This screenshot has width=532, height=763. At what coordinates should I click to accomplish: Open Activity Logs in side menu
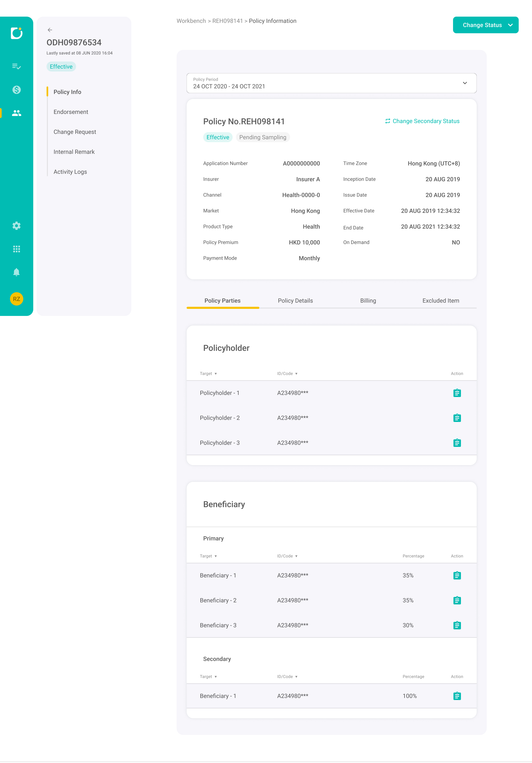tap(70, 172)
